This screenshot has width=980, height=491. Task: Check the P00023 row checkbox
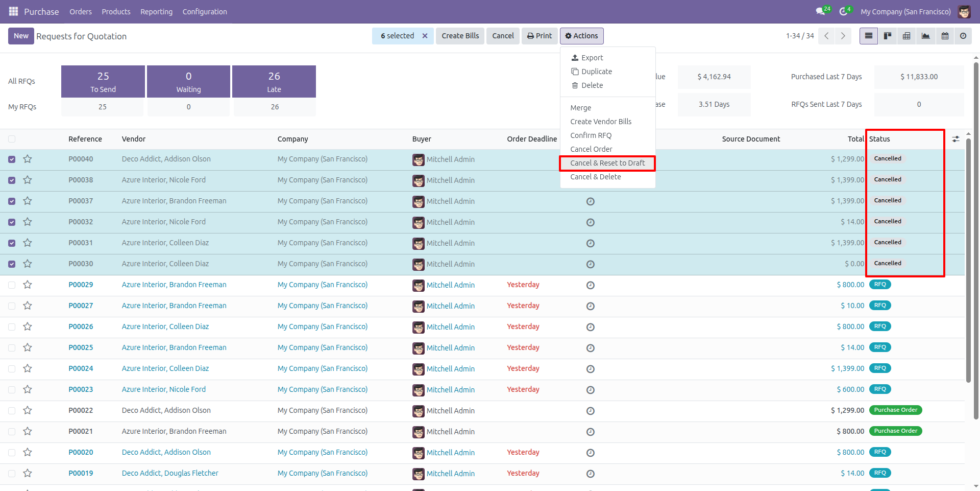click(12, 390)
